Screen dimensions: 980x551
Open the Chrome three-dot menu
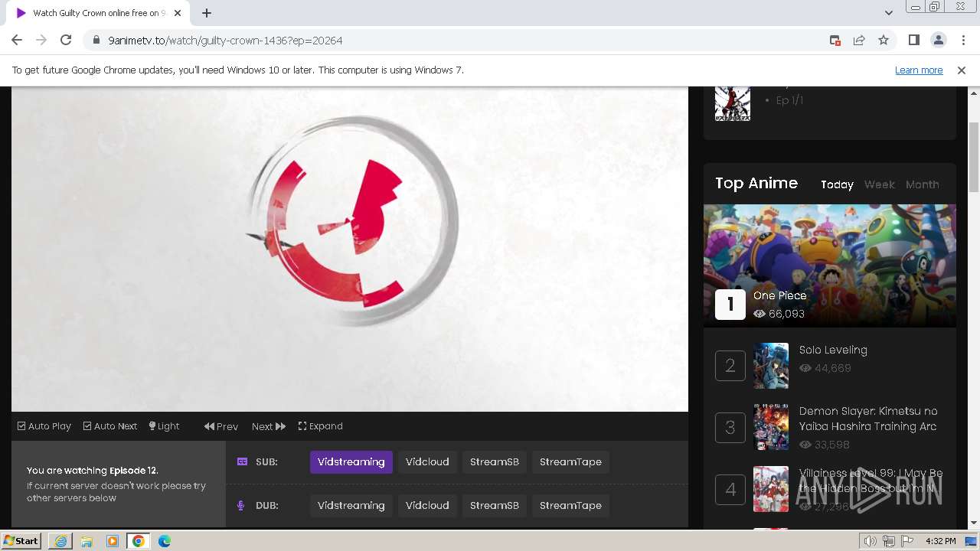click(962, 41)
